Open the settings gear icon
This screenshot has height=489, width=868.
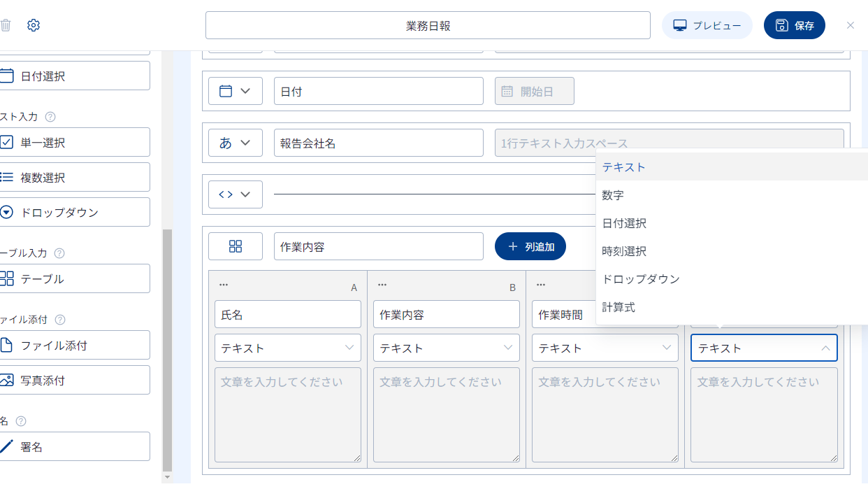click(x=34, y=25)
